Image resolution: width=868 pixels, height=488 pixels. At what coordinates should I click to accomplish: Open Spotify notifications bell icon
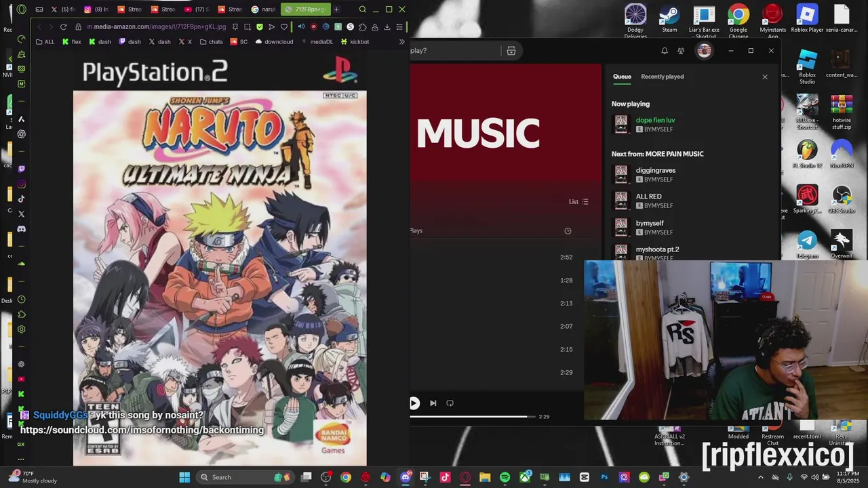pos(665,51)
